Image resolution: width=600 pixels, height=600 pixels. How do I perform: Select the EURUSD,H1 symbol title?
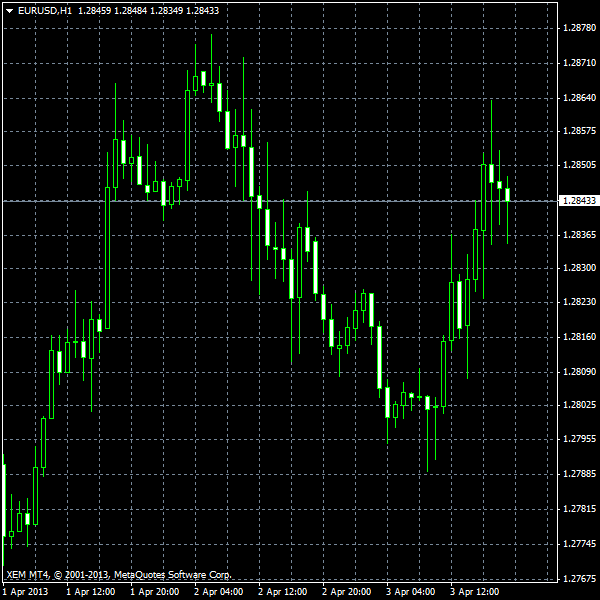pos(45,10)
